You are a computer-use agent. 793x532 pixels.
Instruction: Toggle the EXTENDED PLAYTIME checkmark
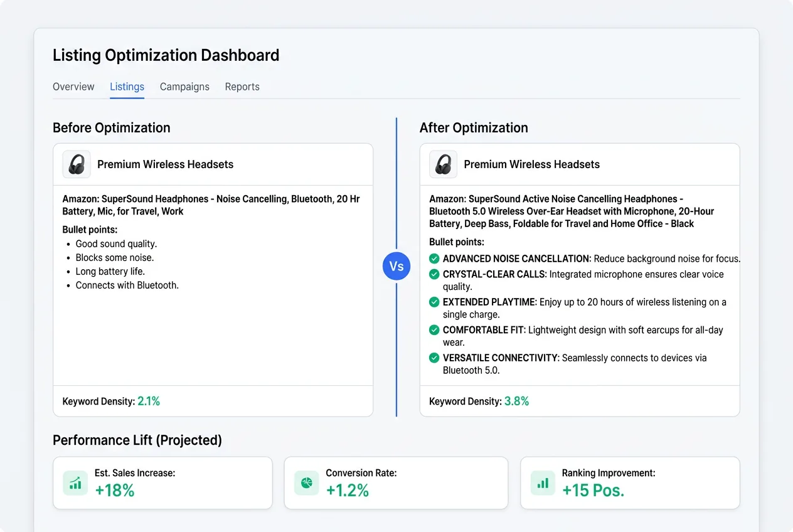pos(434,302)
